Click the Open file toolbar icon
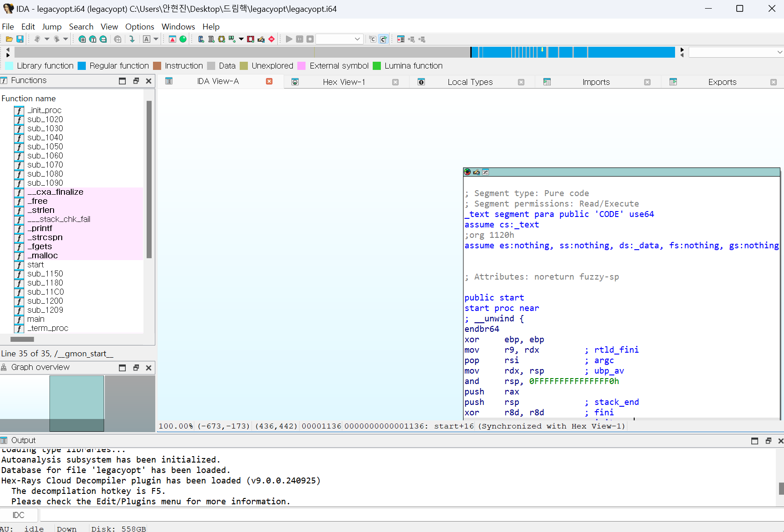 tap(9, 39)
